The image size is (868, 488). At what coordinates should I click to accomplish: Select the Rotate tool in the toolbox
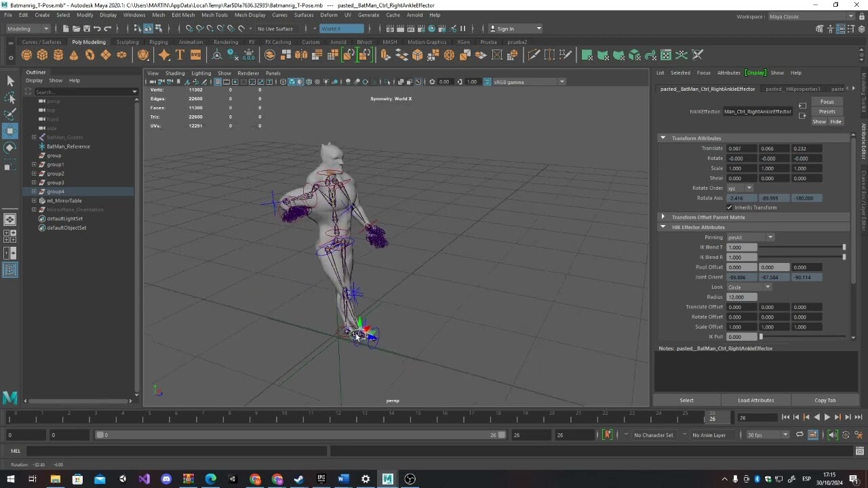pyautogui.click(x=10, y=147)
